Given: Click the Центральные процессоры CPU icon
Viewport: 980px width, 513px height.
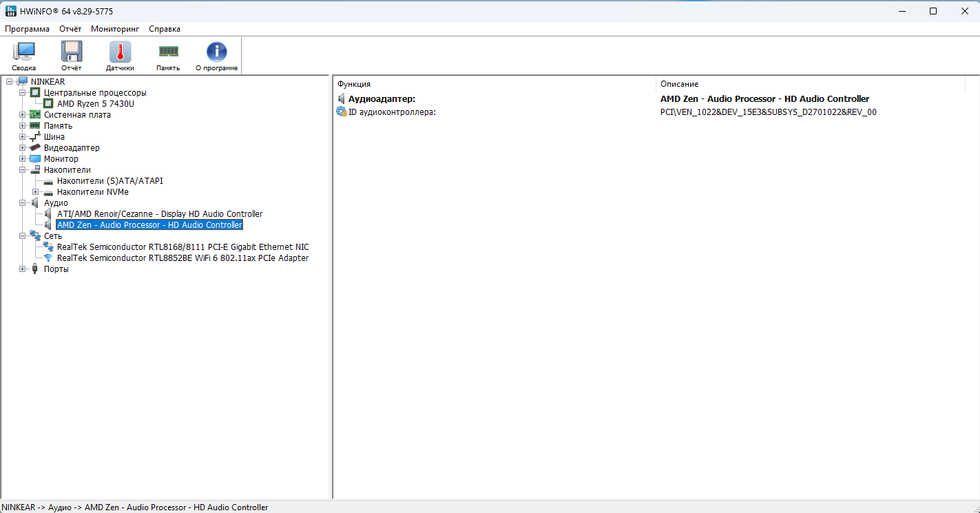Looking at the screenshot, I should [x=35, y=93].
